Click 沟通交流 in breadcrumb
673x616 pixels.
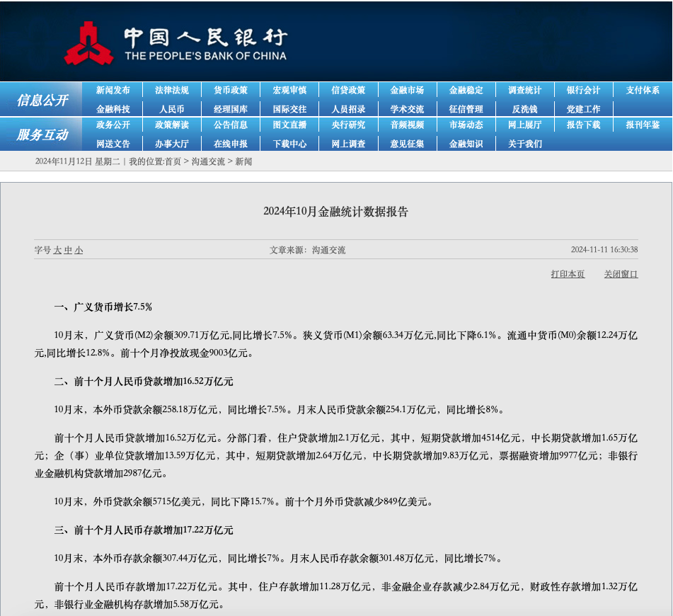[x=208, y=161]
